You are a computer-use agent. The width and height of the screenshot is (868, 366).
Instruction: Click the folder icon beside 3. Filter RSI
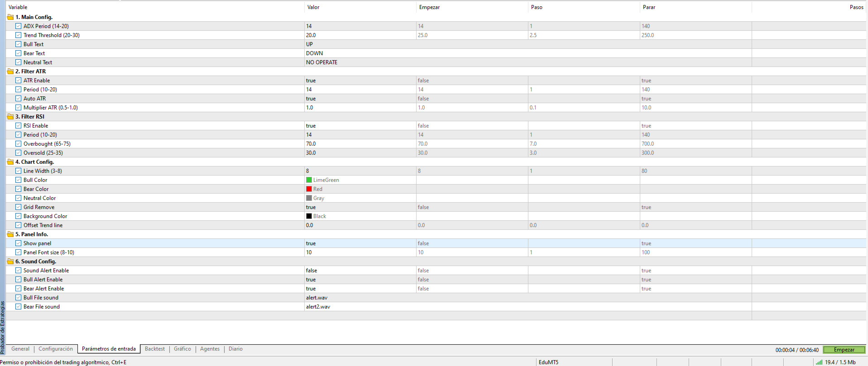click(x=10, y=117)
